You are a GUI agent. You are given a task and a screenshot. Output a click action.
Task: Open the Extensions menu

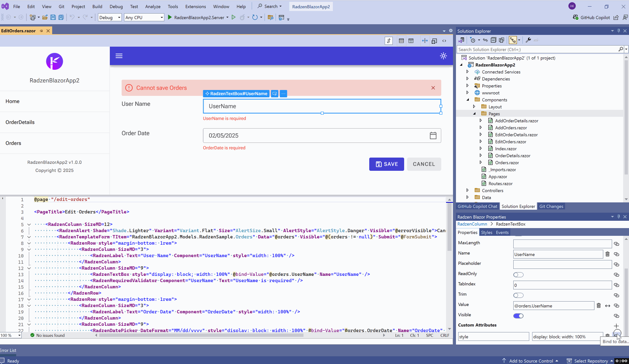(x=195, y=7)
